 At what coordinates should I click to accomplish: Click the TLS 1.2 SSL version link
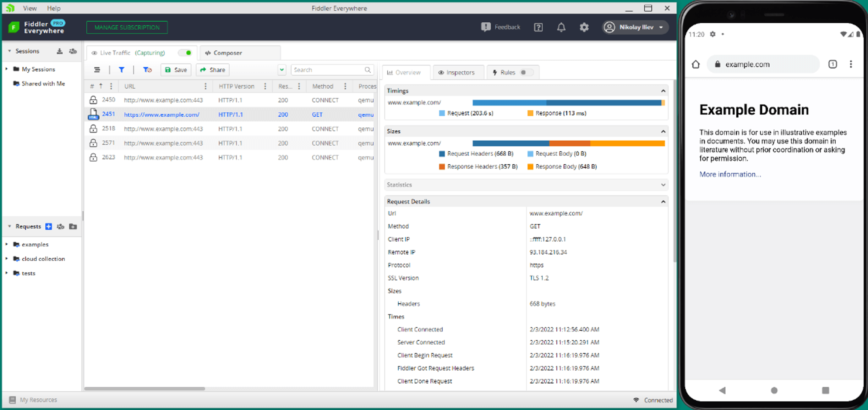pyautogui.click(x=539, y=278)
